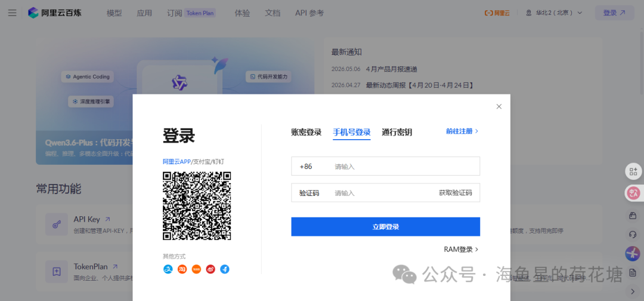Open the headset customer service icon
644x301 pixels.
(x=633, y=234)
